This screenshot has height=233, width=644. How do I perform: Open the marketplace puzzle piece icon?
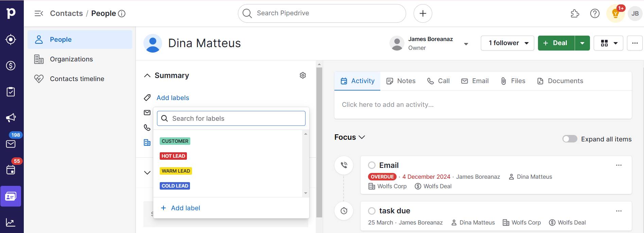click(x=575, y=14)
